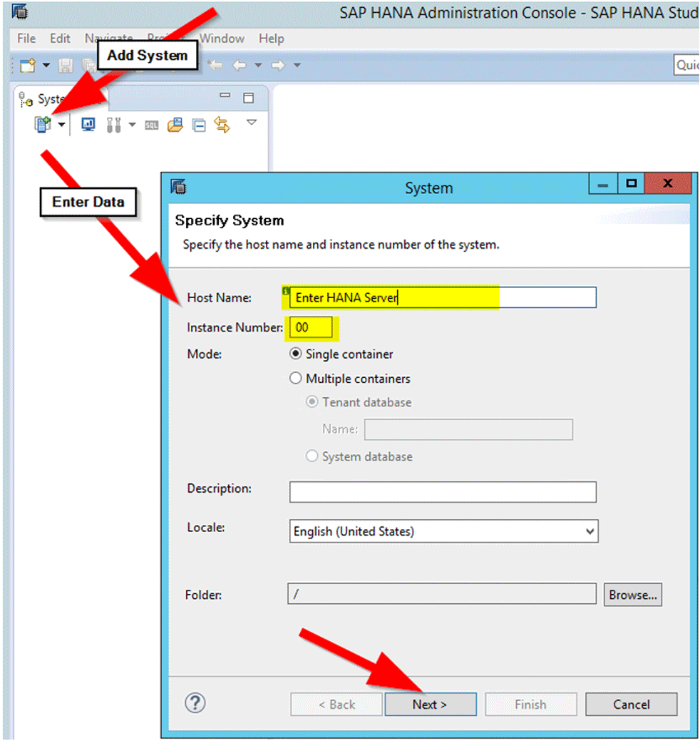Click the dialog help question mark icon
This screenshot has width=700, height=748.
click(195, 703)
